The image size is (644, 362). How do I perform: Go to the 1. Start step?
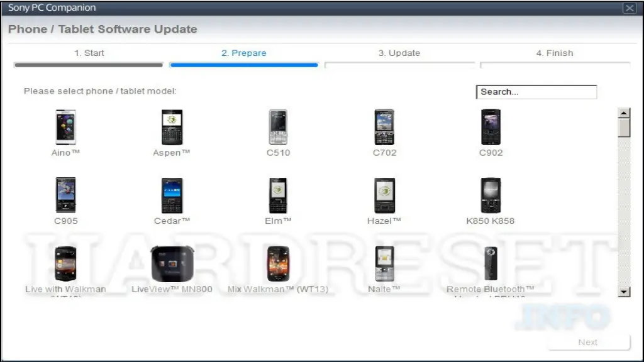[89, 53]
